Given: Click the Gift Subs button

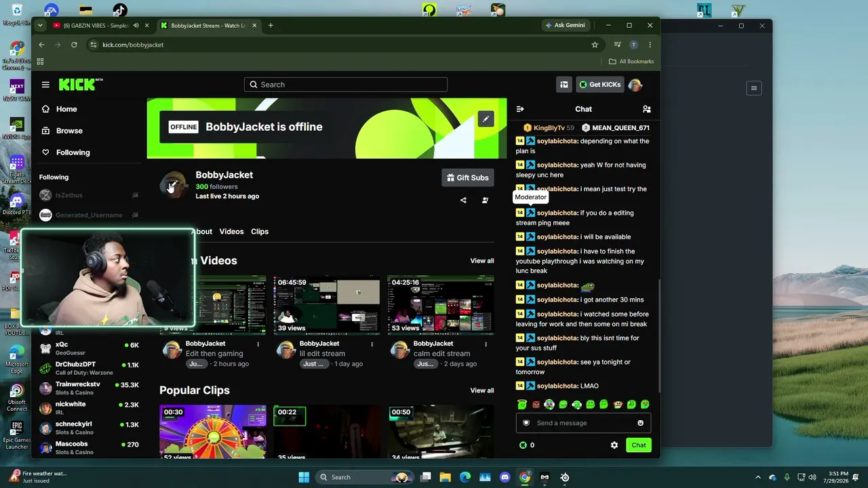Looking at the screenshot, I should [x=467, y=178].
